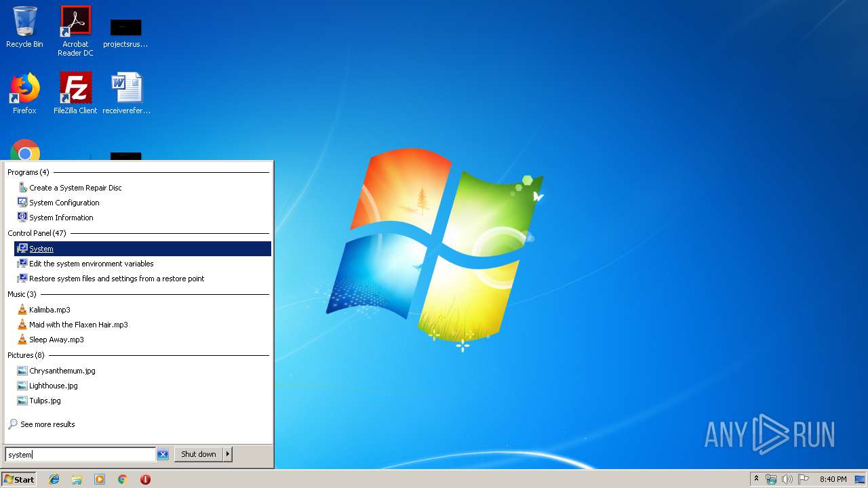
Task: Open the projectsrus desktop file
Action: pyautogui.click(x=125, y=33)
